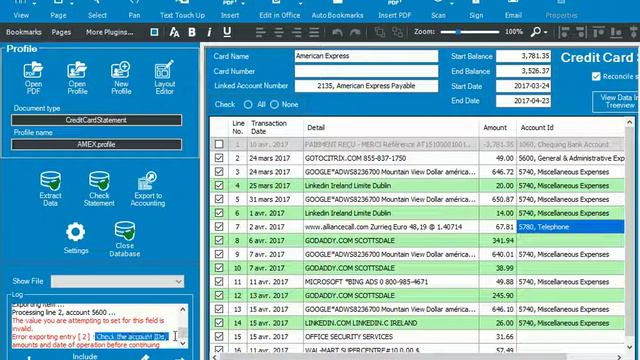Click the End Balance field 3,526.37
640x360 pixels.
click(x=523, y=71)
